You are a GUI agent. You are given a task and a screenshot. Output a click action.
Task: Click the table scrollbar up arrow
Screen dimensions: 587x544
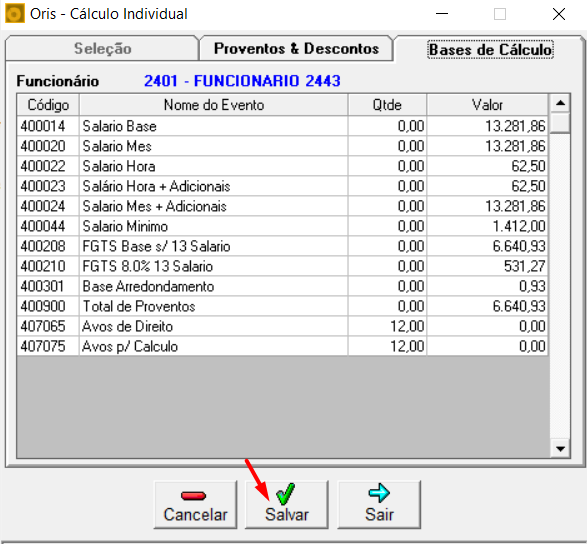[x=560, y=103]
